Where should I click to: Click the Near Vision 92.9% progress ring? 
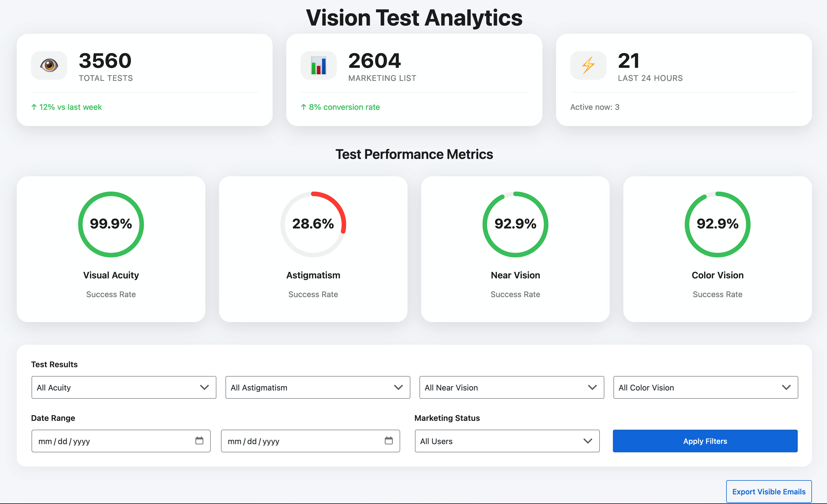pos(515,224)
